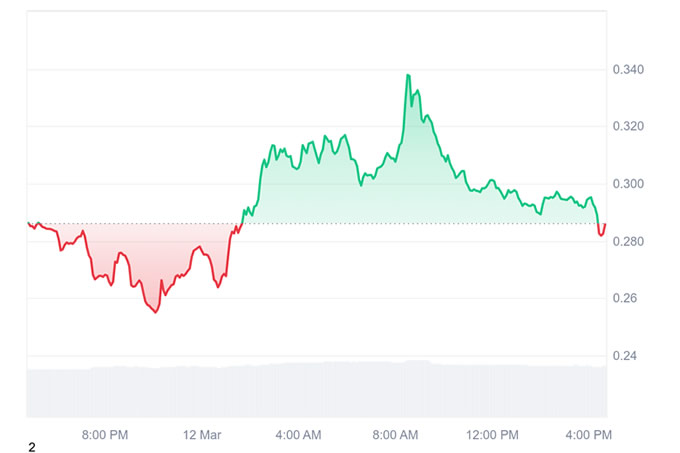The image size is (680, 453).
Task: Select the 12 Mar date axis label
Action: [202, 435]
